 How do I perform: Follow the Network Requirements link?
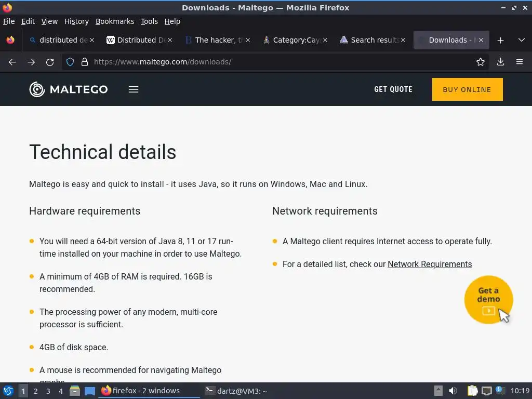(430, 264)
